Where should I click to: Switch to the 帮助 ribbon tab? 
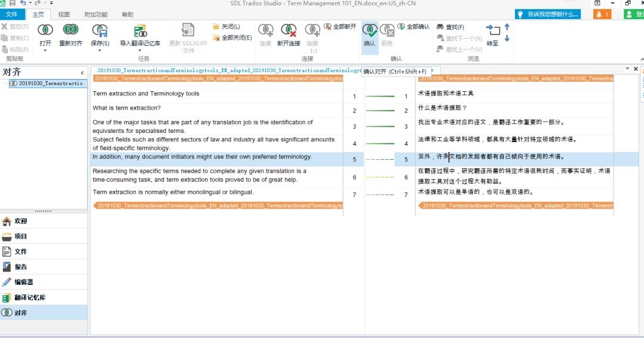pos(128,14)
